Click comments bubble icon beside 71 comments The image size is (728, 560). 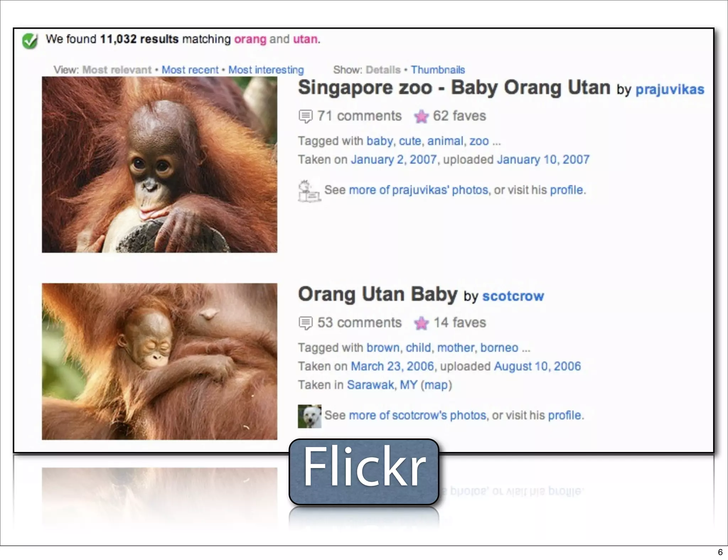[305, 116]
